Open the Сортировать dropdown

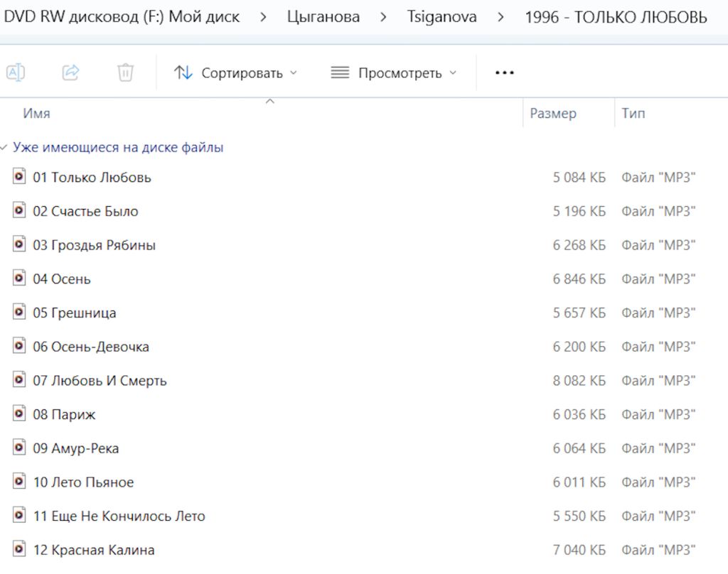tap(235, 73)
